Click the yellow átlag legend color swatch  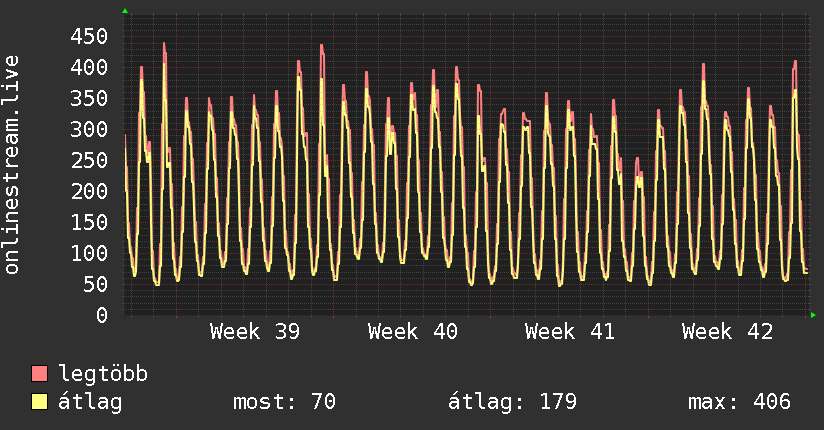click(39, 402)
